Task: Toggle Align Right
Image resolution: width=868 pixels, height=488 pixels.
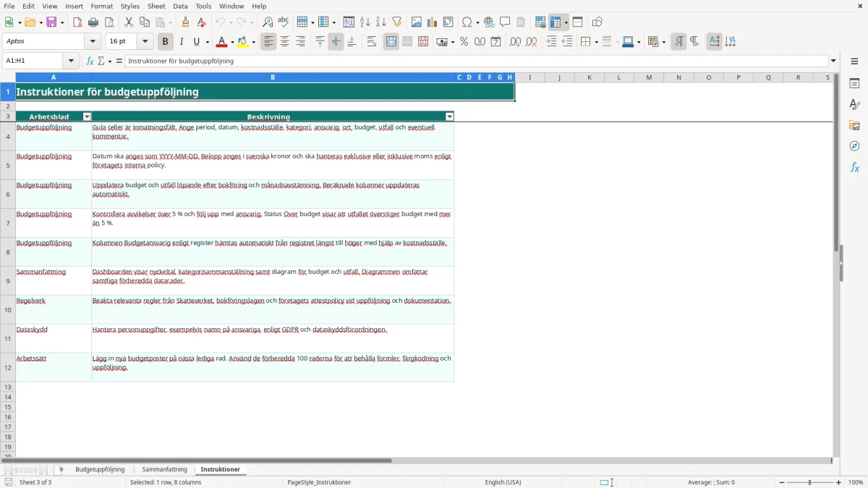Action: pyautogui.click(x=301, y=42)
